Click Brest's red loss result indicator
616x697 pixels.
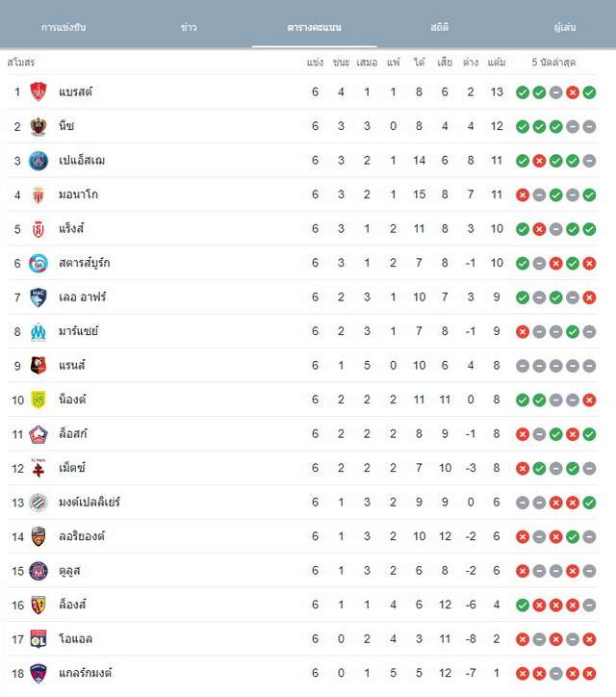point(573,92)
